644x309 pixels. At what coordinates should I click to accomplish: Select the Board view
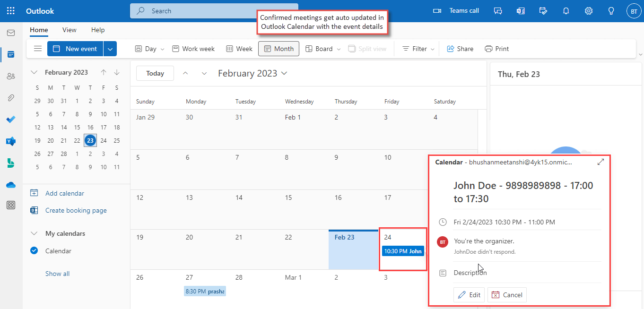tap(318, 49)
